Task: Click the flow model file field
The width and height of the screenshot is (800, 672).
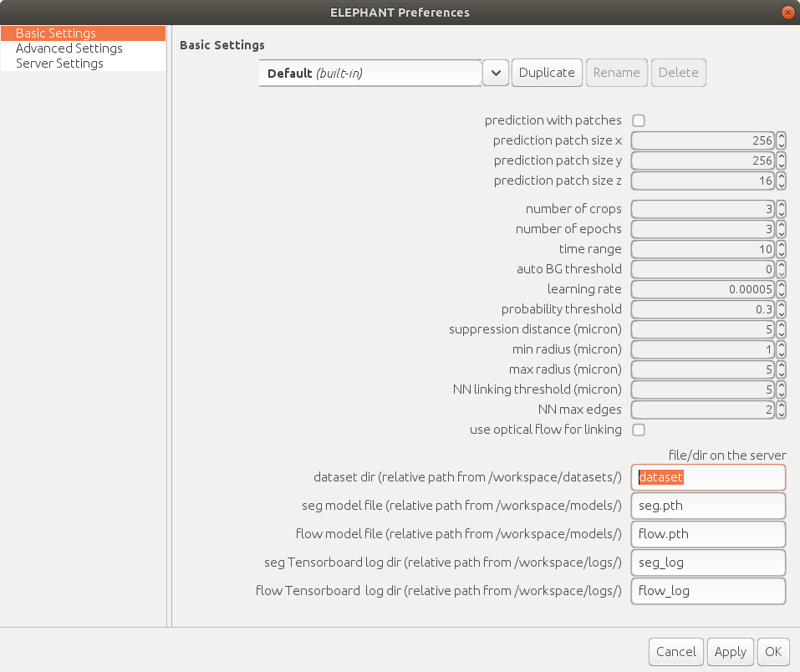Action: (x=708, y=534)
